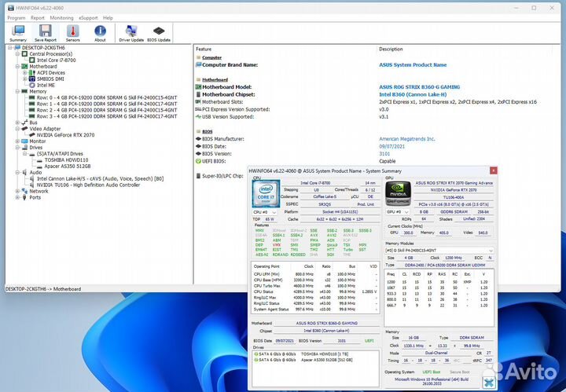Select the DESKTOP-2CKGTH6 computer node icon
Viewport: 566px width, 392px height.
tap(17, 48)
